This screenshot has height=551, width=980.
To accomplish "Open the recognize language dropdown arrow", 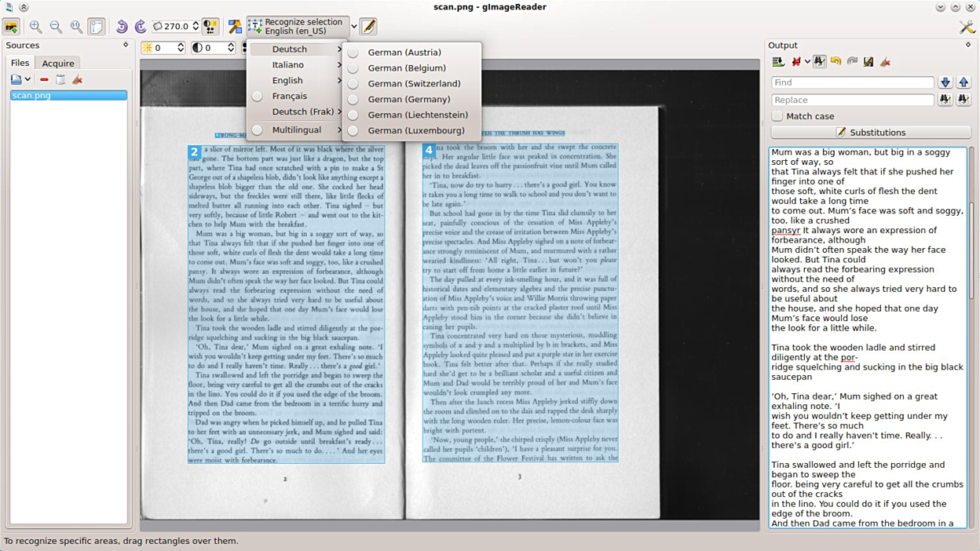I will click(354, 27).
